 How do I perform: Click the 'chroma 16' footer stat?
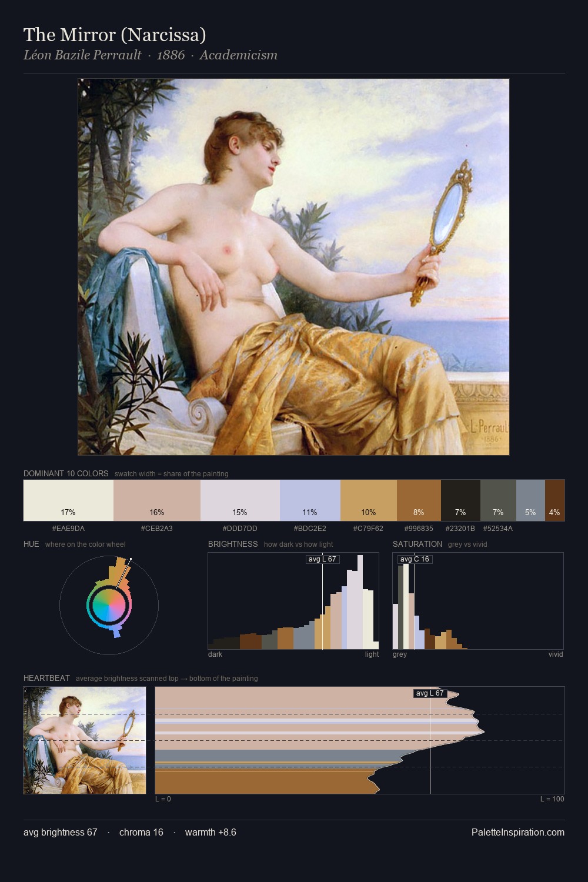pyautogui.click(x=141, y=832)
